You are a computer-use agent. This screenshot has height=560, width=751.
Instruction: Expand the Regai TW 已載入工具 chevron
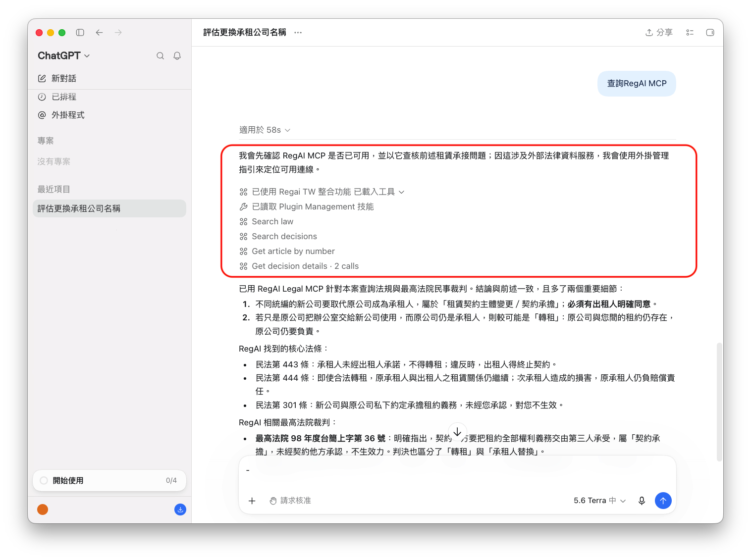tap(402, 192)
